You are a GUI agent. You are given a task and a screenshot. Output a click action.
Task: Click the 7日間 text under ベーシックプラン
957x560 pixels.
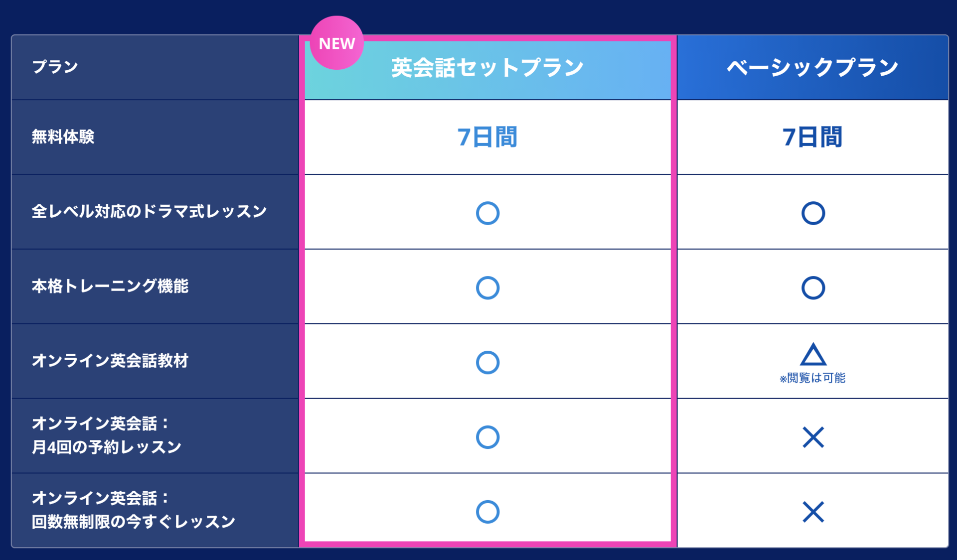pos(813,137)
